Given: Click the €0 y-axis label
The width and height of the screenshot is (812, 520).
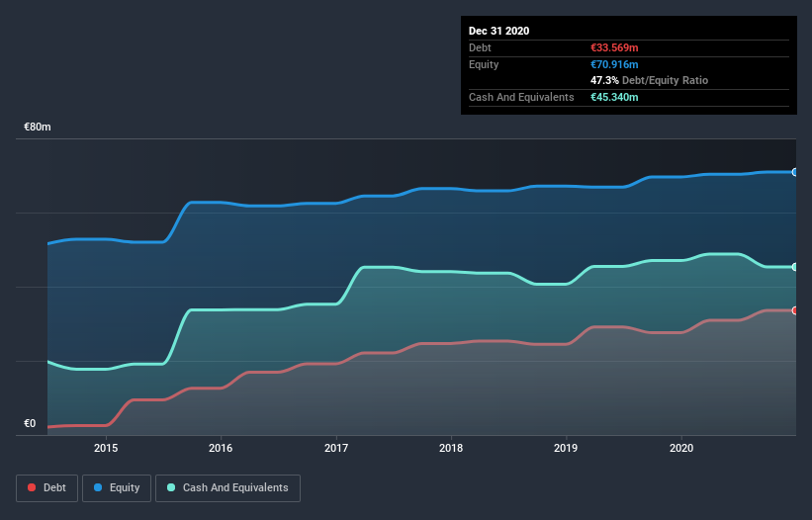Looking at the screenshot, I should coord(30,423).
